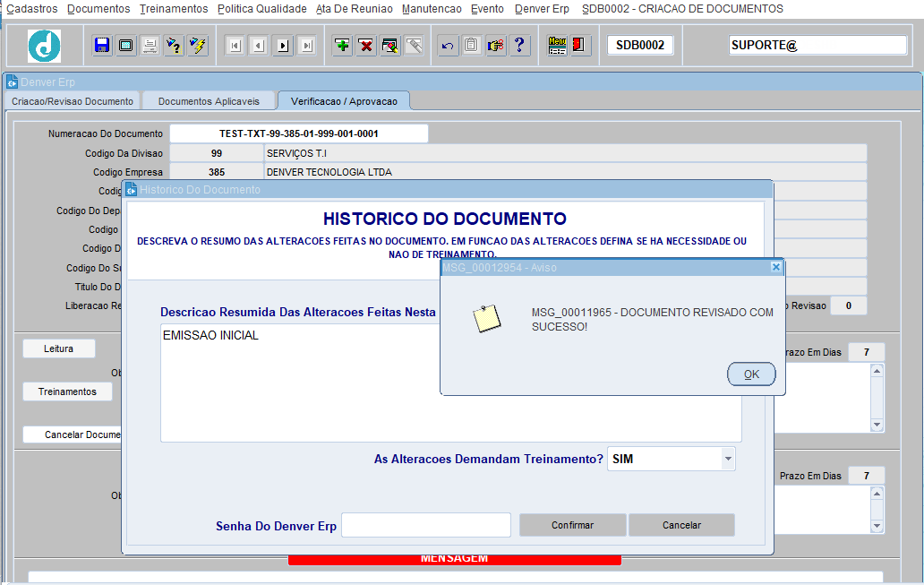
Task: Click the SUPORTE@ user field
Action: click(817, 45)
